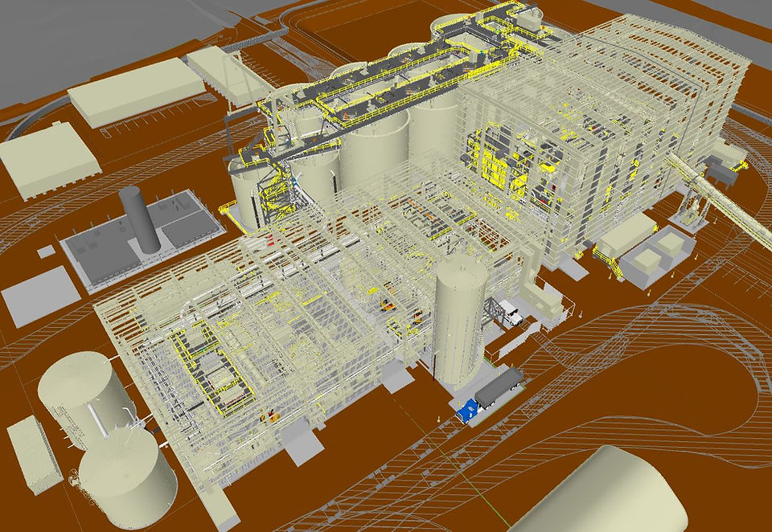Image resolution: width=772 pixels, height=532 pixels.
Task: Pick the white truck near the silo
Action: pos(510,313)
